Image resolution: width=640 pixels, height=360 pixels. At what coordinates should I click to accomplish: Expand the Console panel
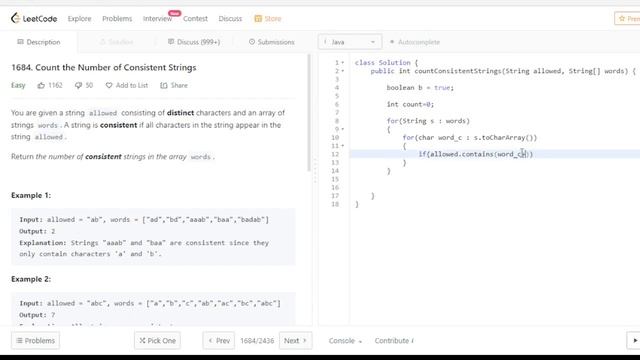(x=345, y=340)
